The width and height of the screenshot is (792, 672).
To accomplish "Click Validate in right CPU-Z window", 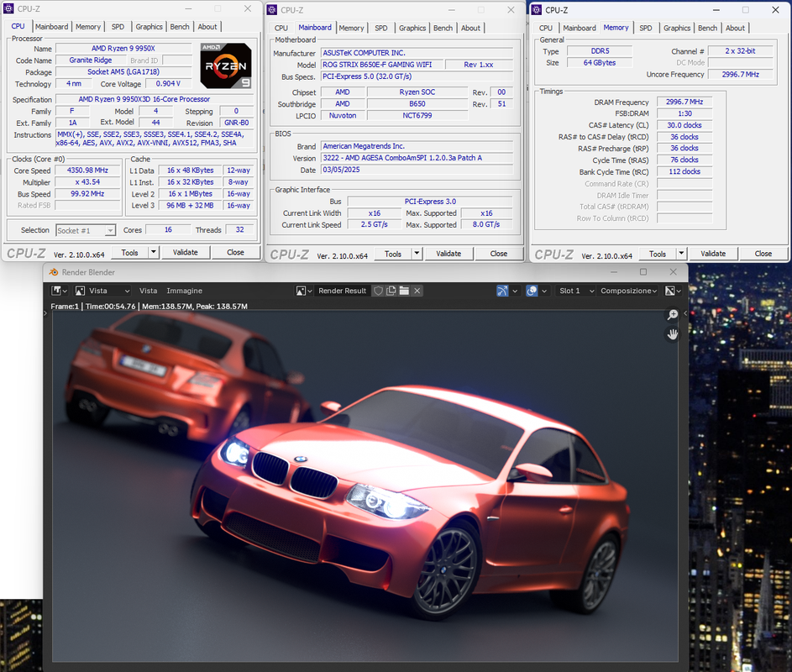I will 713,254.
